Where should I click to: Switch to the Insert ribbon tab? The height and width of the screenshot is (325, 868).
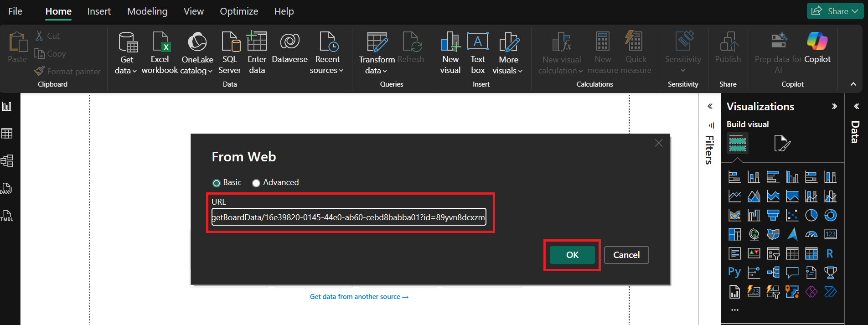(99, 11)
